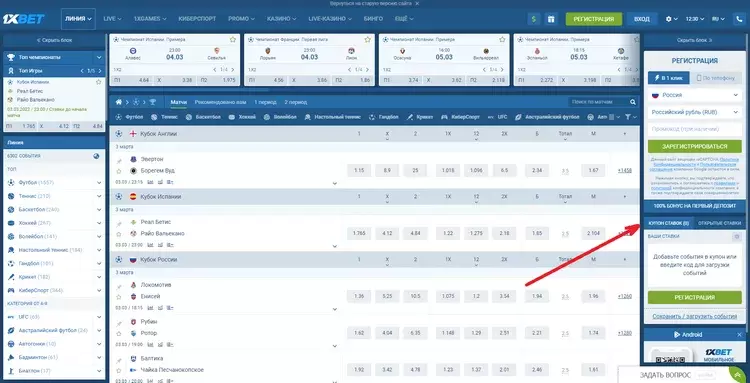Click the match search magnifier icon
This screenshot has width=750, height=383.
633,102
